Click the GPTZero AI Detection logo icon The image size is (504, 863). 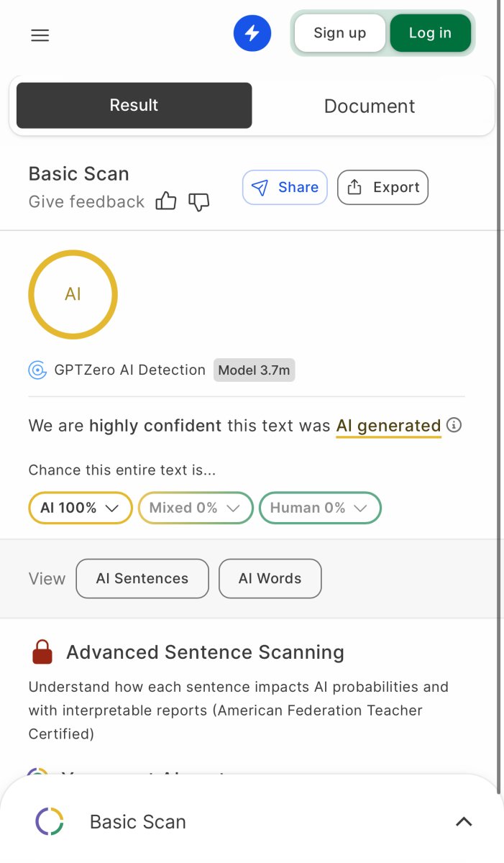(37, 370)
